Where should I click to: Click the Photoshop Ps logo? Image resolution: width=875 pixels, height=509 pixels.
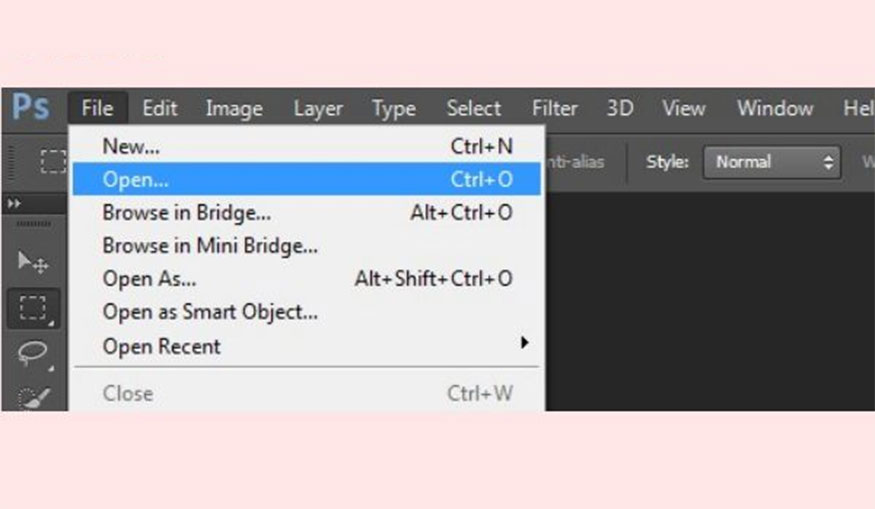point(31,107)
